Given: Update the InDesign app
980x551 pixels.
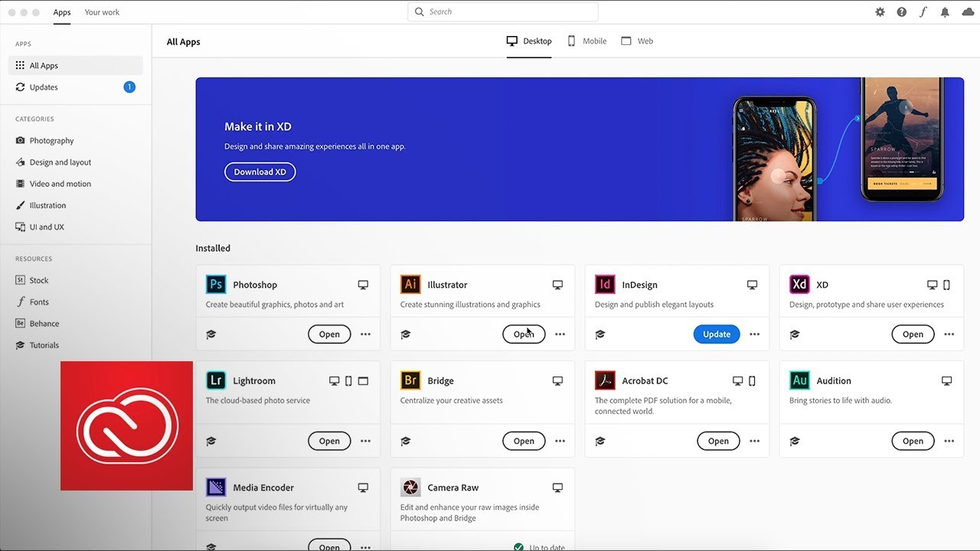Looking at the screenshot, I should click(717, 334).
